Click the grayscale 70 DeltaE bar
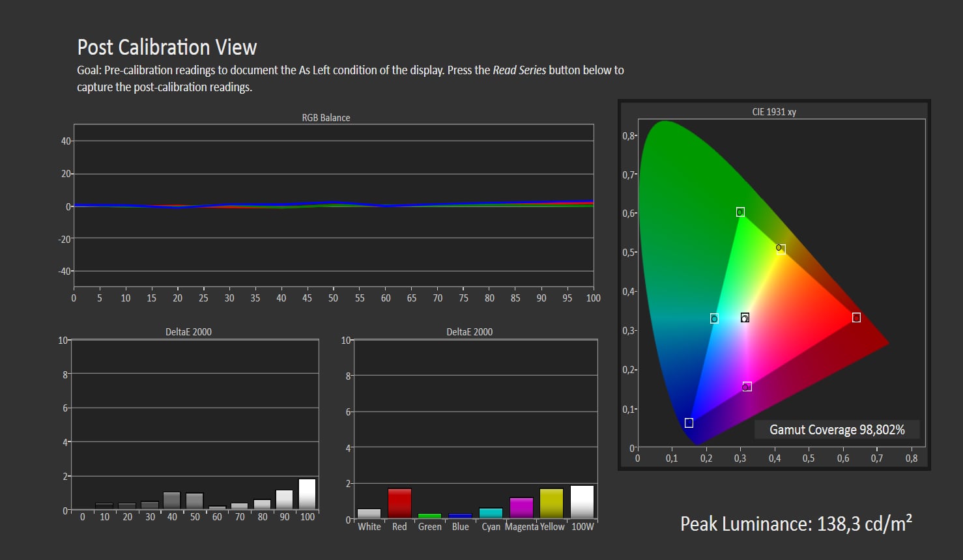 point(239,507)
